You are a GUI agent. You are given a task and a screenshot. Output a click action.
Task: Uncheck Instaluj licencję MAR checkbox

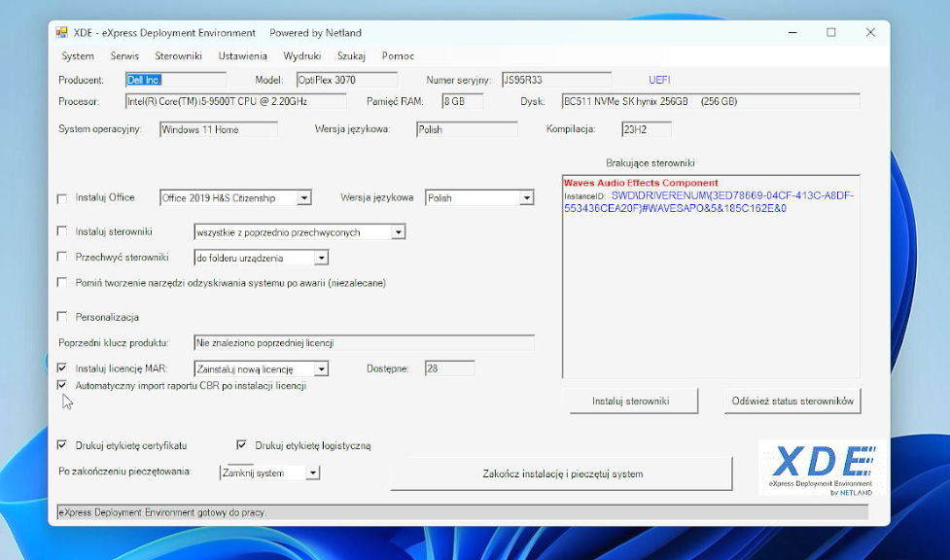[63, 368]
